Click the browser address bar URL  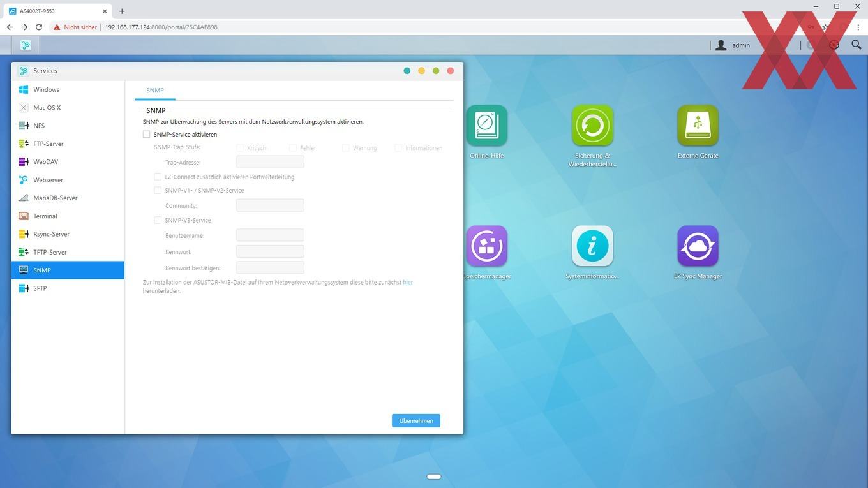pos(161,27)
